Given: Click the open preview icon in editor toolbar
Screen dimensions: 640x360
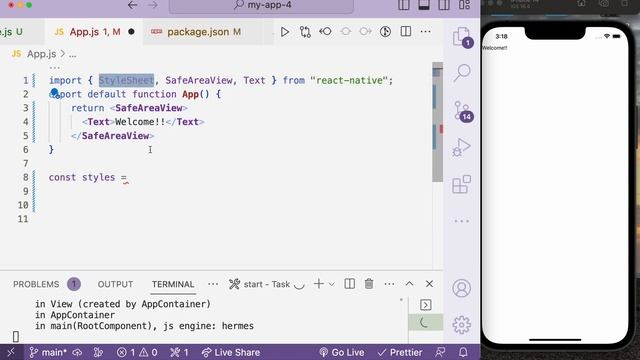Looking at the screenshot, I should pos(385,31).
